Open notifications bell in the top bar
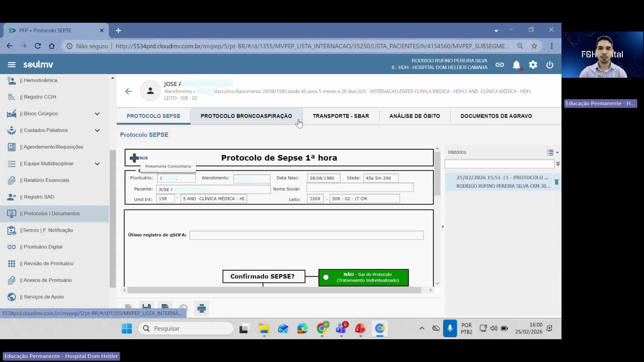644x362 pixels. (516, 65)
